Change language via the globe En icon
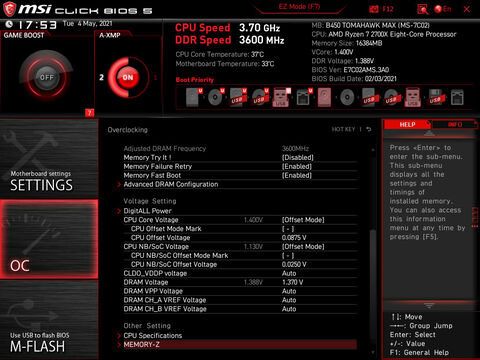 [x=443, y=9]
